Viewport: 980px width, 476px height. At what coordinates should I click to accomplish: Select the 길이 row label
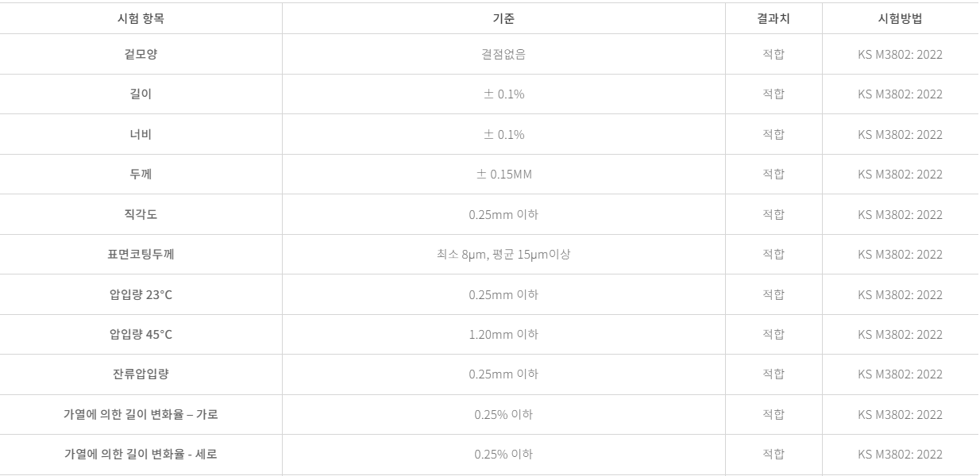tap(141, 94)
